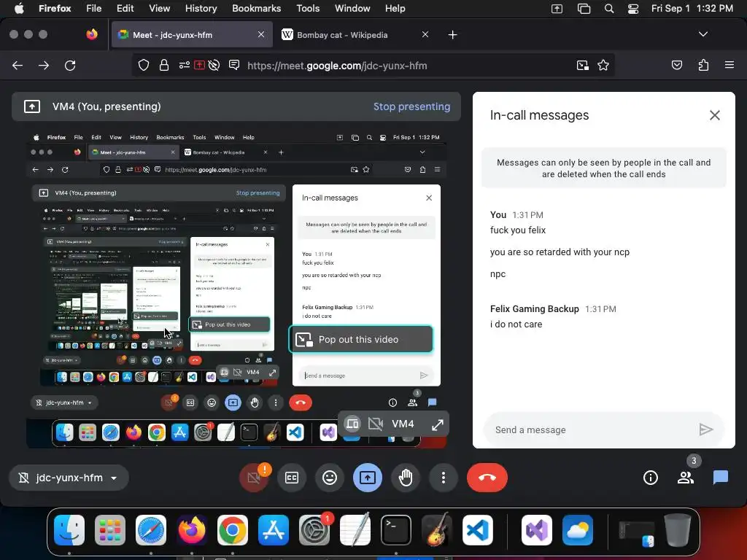Click the blocked camera permission icon
Screen dimensions: 747x560
(x=214, y=65)
